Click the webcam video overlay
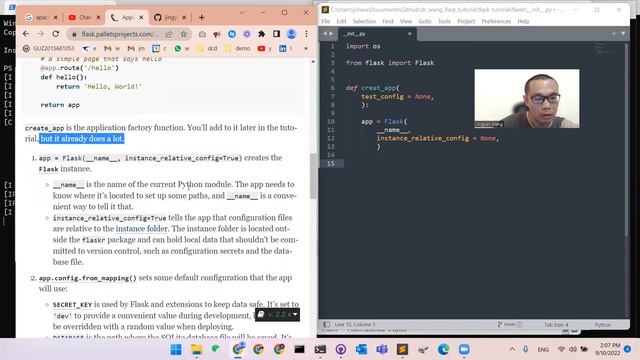The width and height of the screenshot is (640, 360). pyautogui.click(x=527, y=98)
